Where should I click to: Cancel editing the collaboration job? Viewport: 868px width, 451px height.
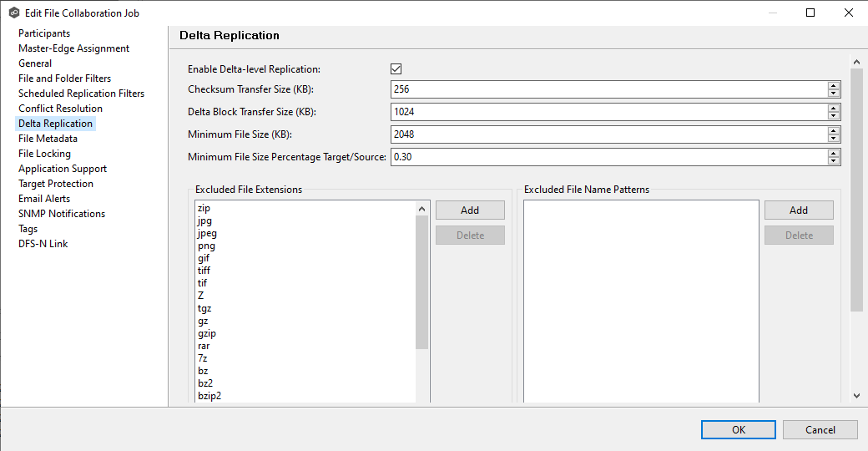point(820,429)
